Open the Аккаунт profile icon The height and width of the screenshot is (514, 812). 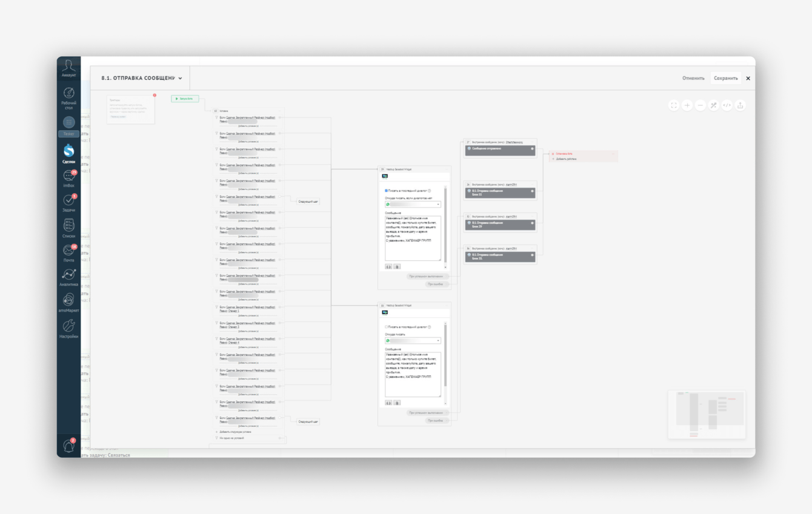(68, 68)
